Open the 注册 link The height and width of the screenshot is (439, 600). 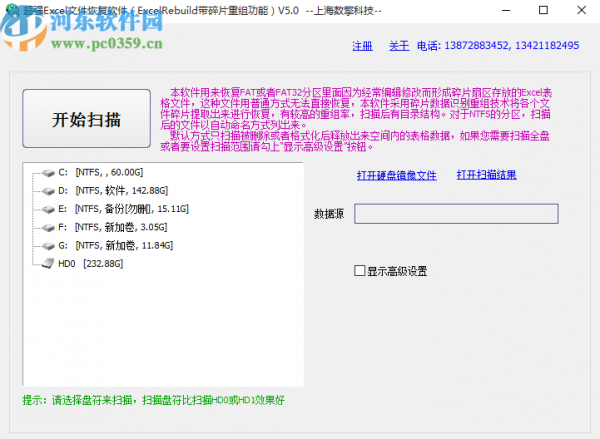pyautogui.click(x=362, y=46)
